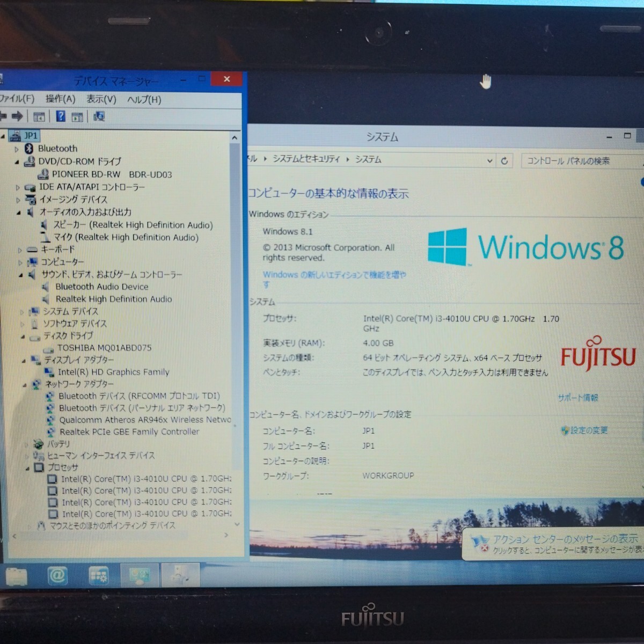Screen dimensions: 644x644
Task: Select the first Intel Core i3-4010U processor icon
Action: (x=52, y=479)
